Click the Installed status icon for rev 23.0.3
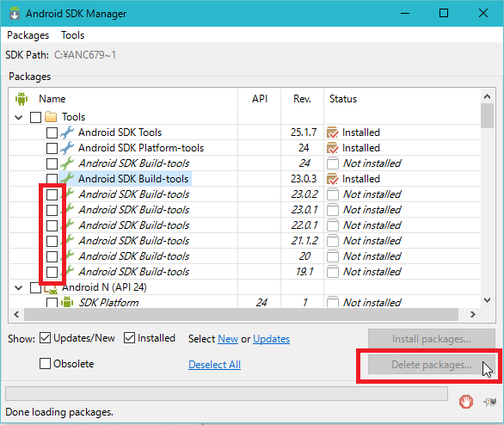The image size is (504, 425). (x=333, y=178)
